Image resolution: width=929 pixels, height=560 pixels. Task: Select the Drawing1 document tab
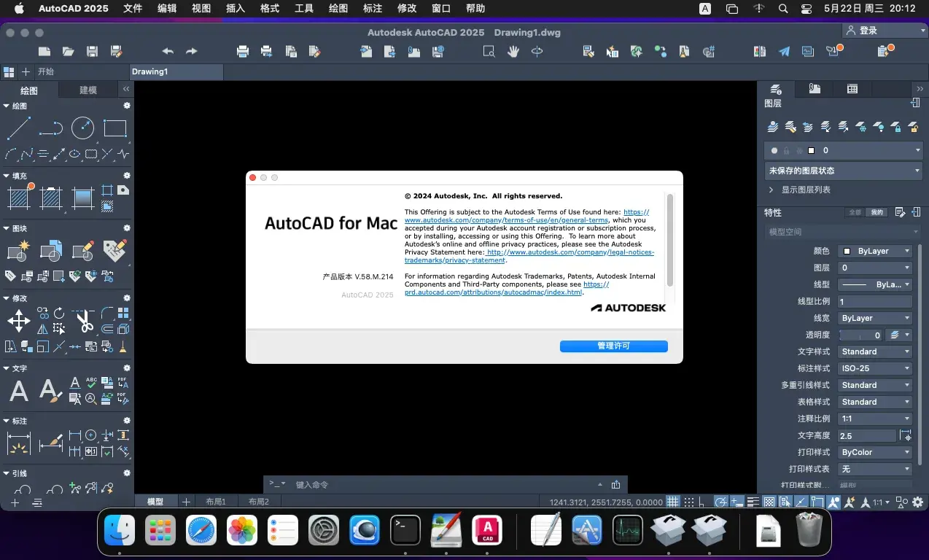(x=177, y=71)
